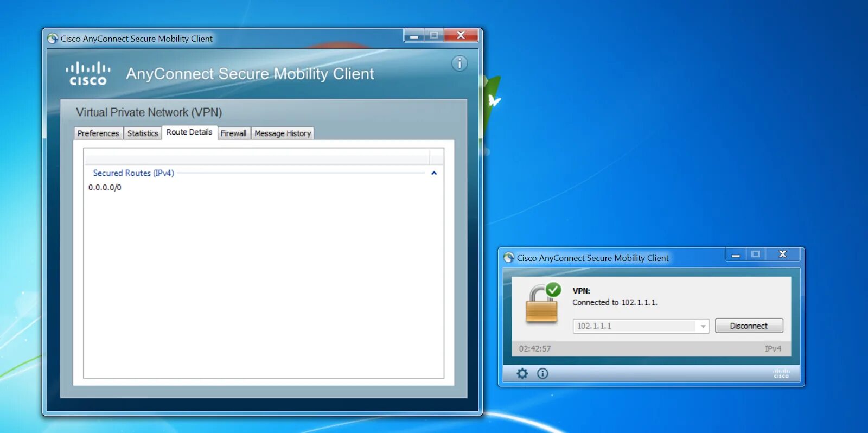868x433 pixels.
Task: Click the Disconnect button
Action: tap(749, 326)
